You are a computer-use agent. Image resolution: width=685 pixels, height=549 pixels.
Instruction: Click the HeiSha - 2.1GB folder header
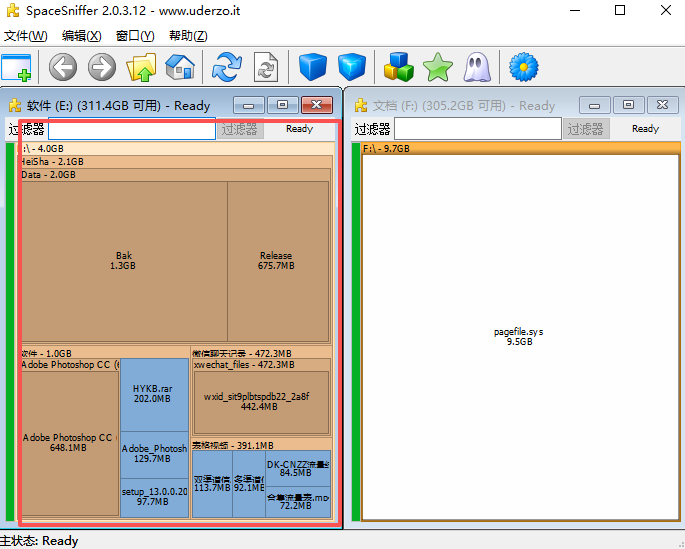pyautogui.click(x=176, y=162)
